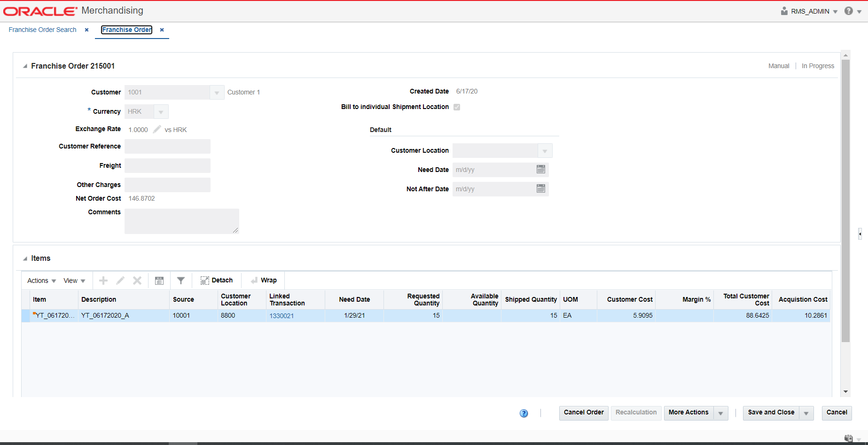Close the Franchise Order tab
Image resolution: width=868 pixels, height=445 pixels.
tap(162, 30)
